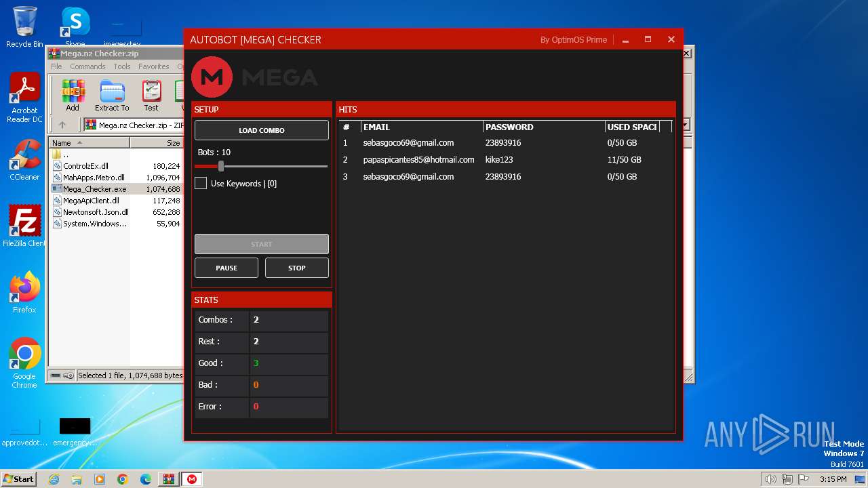868x488 pixels.
Task: Select password cell kike123
Action: tap(499, 160)
